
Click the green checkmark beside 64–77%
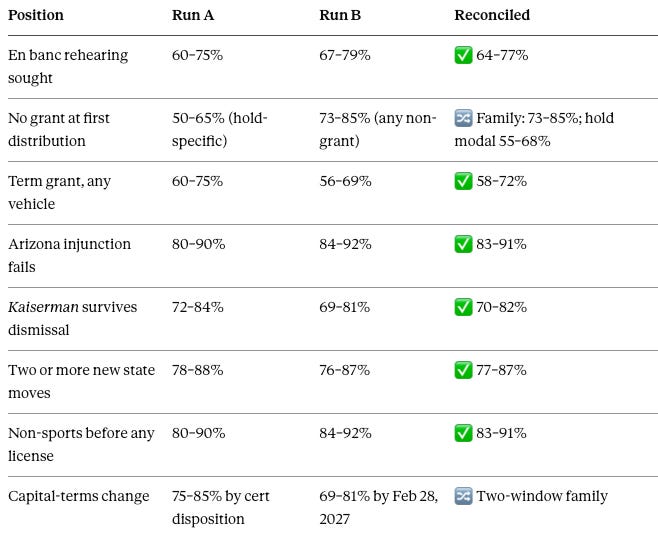(x=463, y=55)
